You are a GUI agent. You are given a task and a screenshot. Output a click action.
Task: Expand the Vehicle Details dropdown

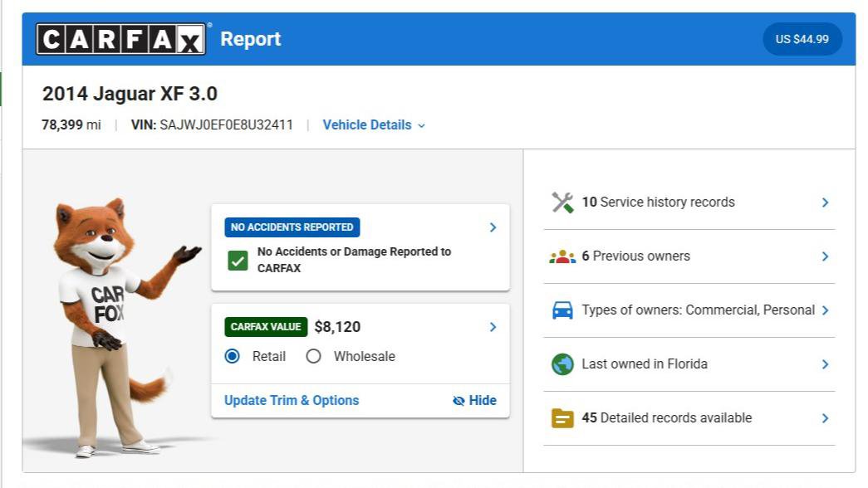pos(375,125)
